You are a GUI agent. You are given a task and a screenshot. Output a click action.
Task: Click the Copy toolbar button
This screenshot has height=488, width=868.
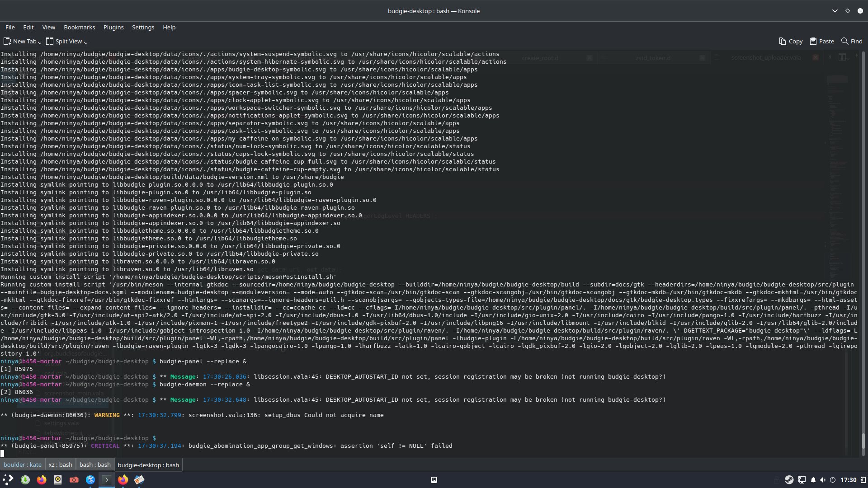click(x=791, y=41)
